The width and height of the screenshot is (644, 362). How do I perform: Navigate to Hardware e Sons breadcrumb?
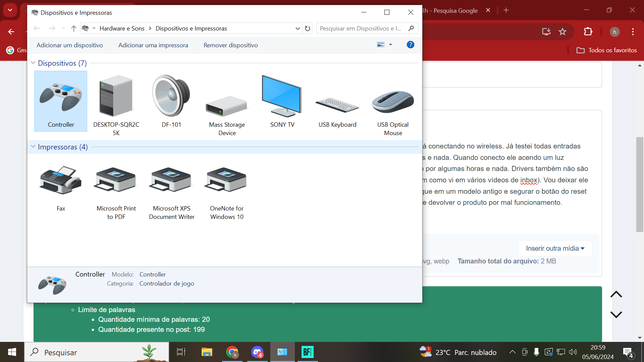click(122, 28)
